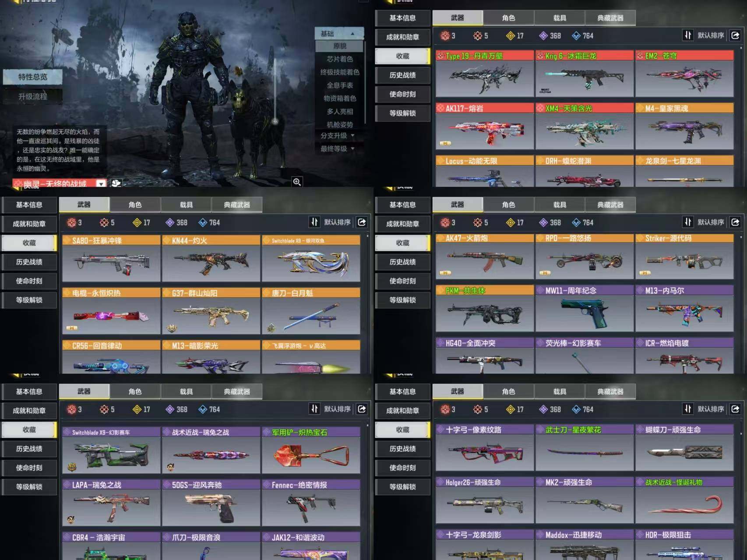Expand the 最终等级 section
This screenshot has width=747, height=560.
tap(338, 149)
